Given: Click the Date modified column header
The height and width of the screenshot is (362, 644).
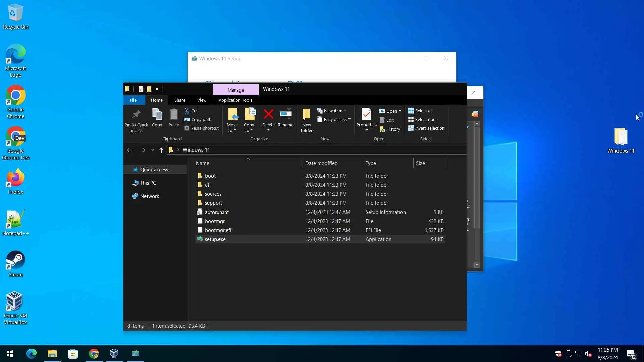Looking at the screenshot, I should coord(321,163).
